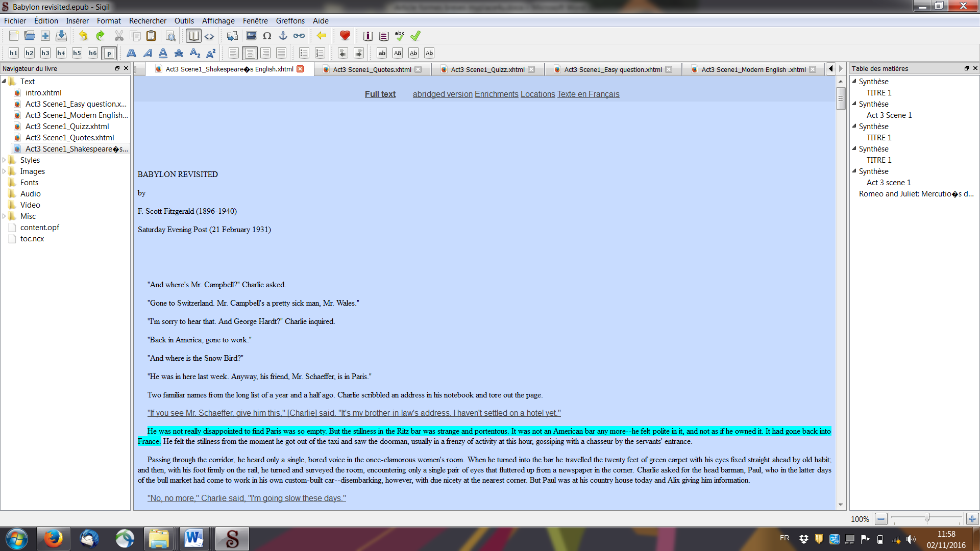Viewport: 980px width, 551px height.
Task: Insert special character with omega icon
Action: tap(267, 36)
